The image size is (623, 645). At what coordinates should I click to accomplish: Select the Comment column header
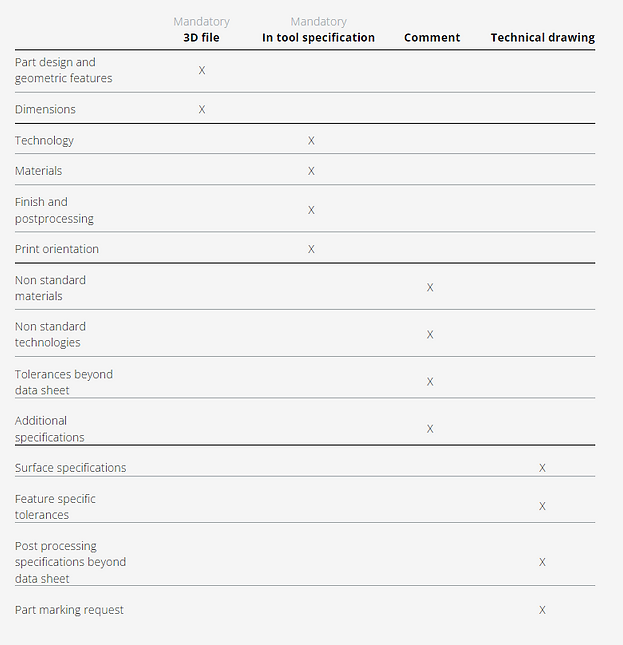point(432,38)
